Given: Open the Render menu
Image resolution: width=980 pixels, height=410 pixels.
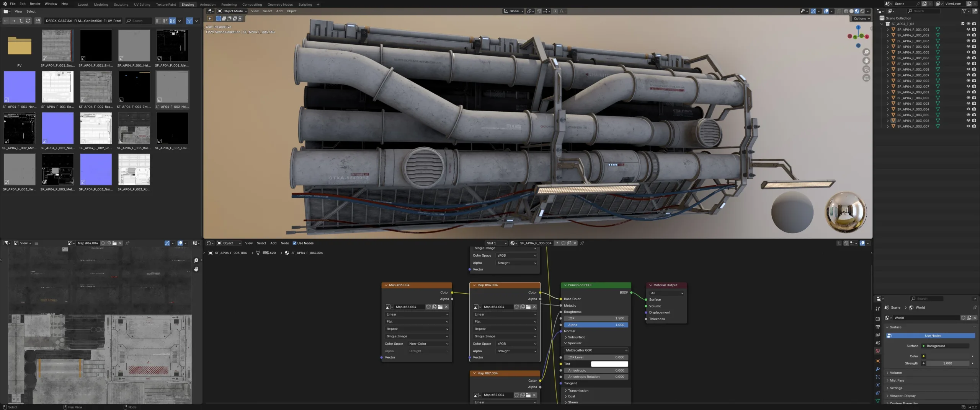Looking at the screenshot, I should pyautogui.click(x=35, y=4).
